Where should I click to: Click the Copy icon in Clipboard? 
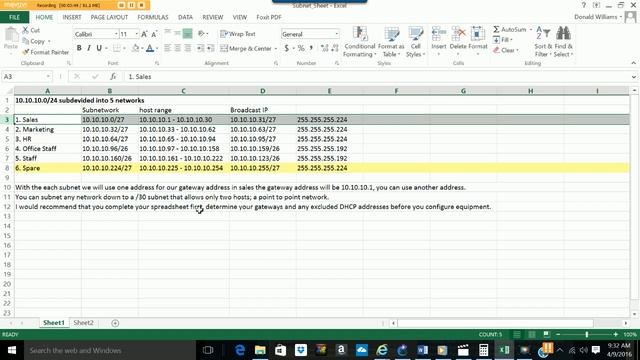point(26,41)
